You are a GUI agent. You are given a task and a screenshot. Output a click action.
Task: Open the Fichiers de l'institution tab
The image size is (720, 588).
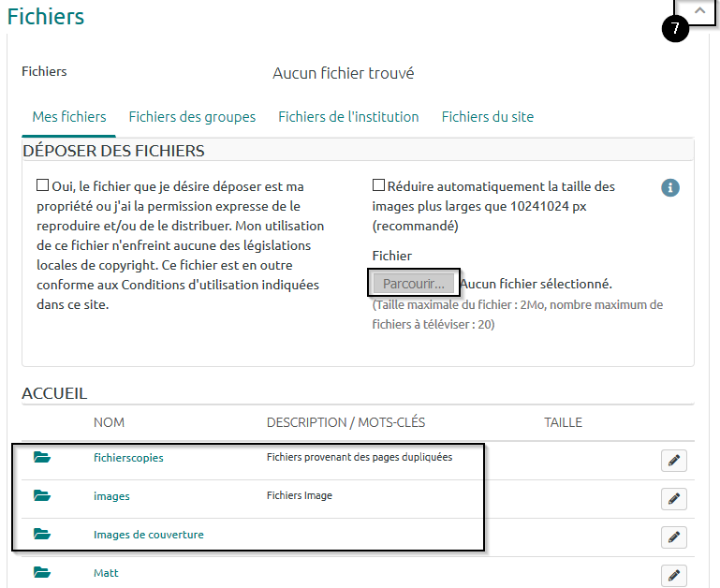pyautogui.click(x=348, y=117)
